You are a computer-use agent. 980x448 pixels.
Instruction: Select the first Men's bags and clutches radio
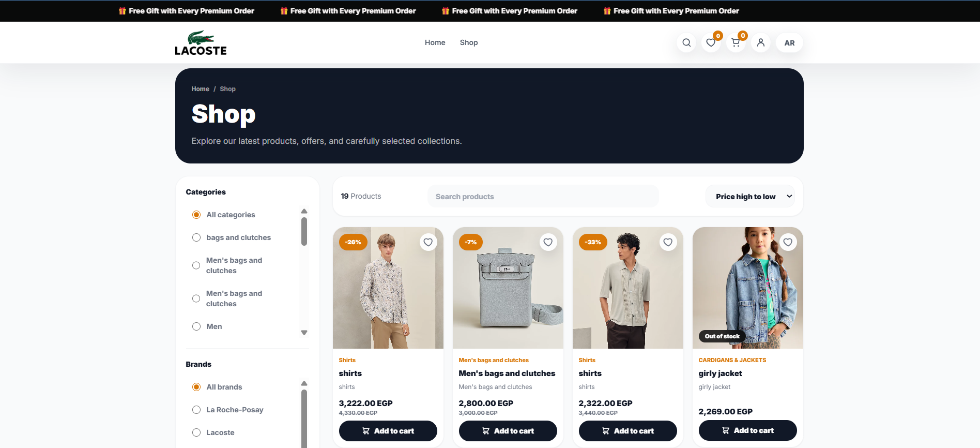coord(196,265)
